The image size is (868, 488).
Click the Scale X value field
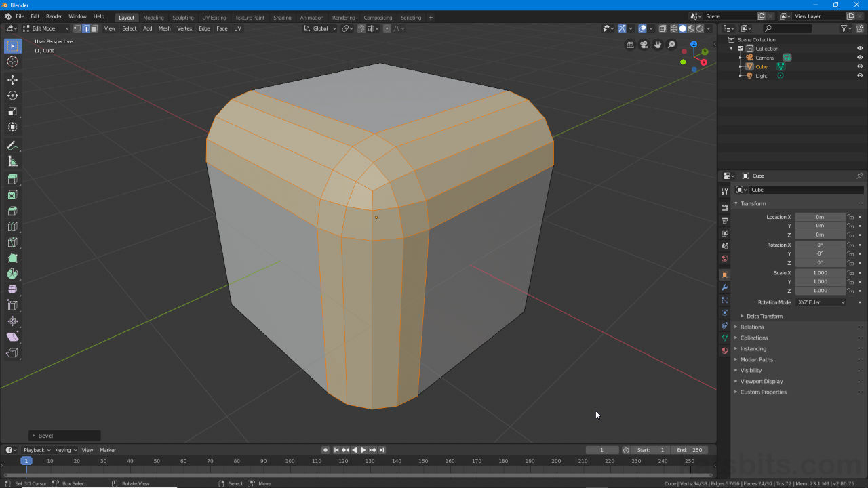[821, 273]
